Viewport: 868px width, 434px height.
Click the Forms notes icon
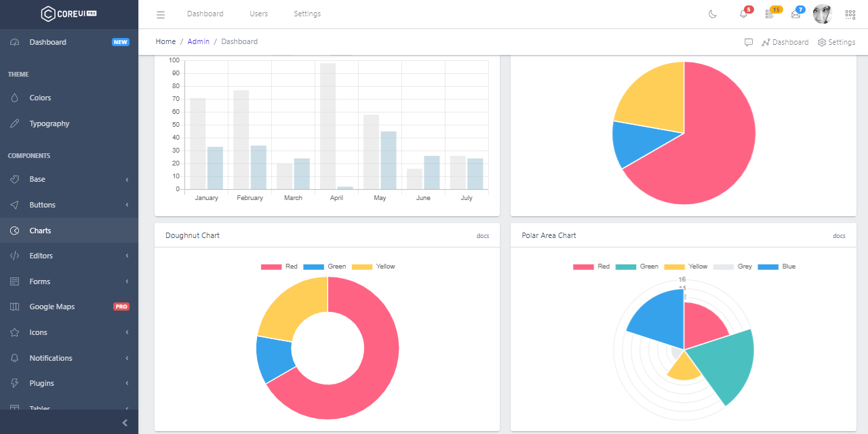(x=15, y=281)
